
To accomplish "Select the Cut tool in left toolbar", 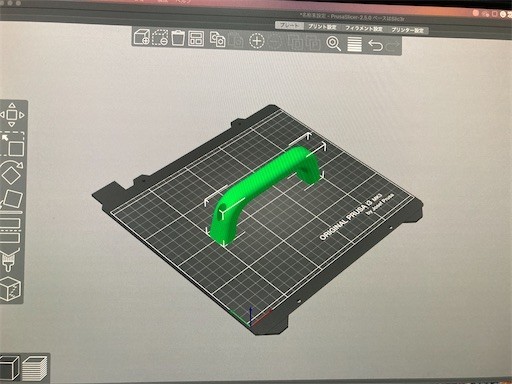I will [x=10, y=230].
